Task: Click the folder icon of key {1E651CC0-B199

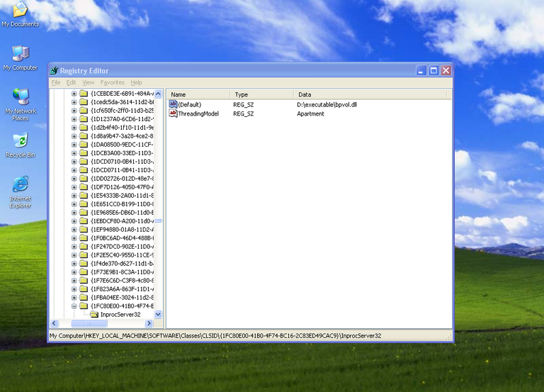Action: (84, 204)
